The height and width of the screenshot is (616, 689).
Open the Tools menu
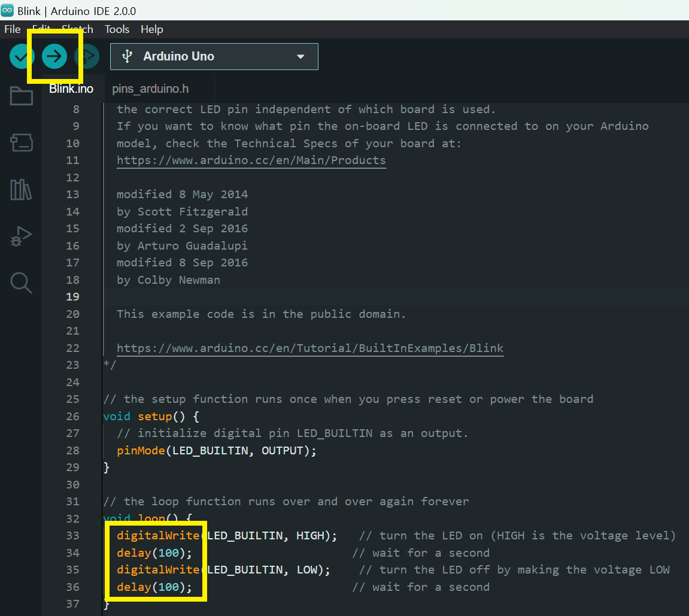[117, 29]
